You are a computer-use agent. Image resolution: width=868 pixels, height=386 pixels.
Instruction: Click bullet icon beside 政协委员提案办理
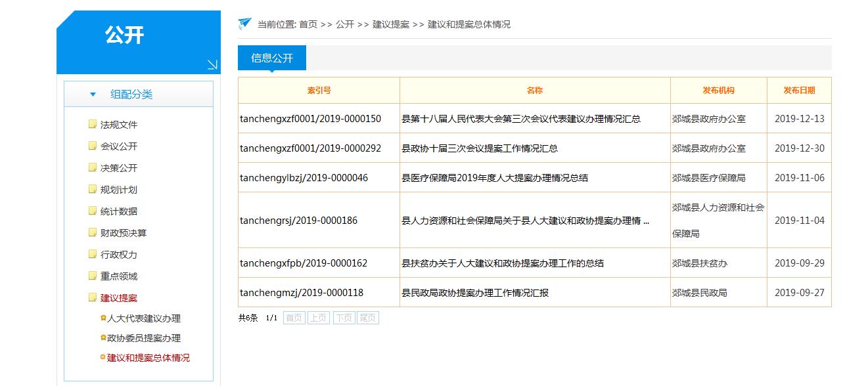(103, 338)
